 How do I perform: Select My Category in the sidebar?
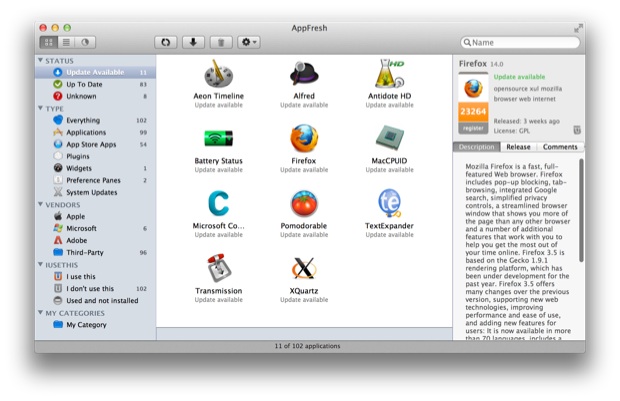click(x=95, y=325)
